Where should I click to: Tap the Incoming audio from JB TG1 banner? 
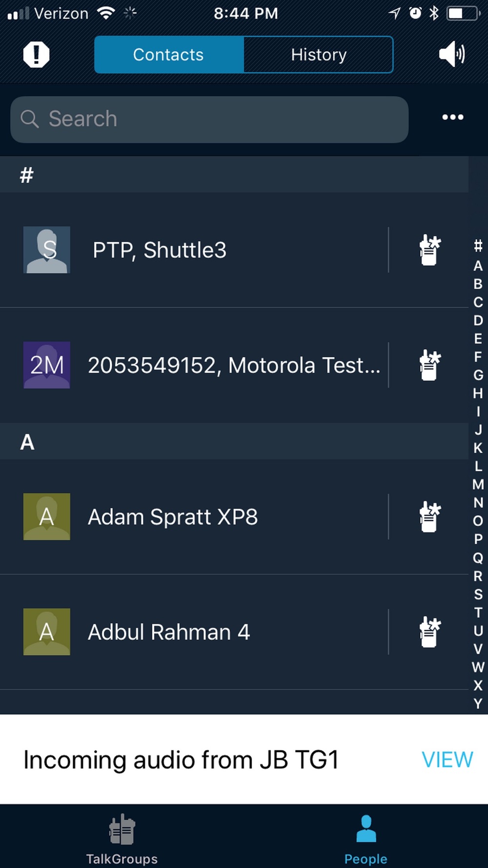pos(244,760)
